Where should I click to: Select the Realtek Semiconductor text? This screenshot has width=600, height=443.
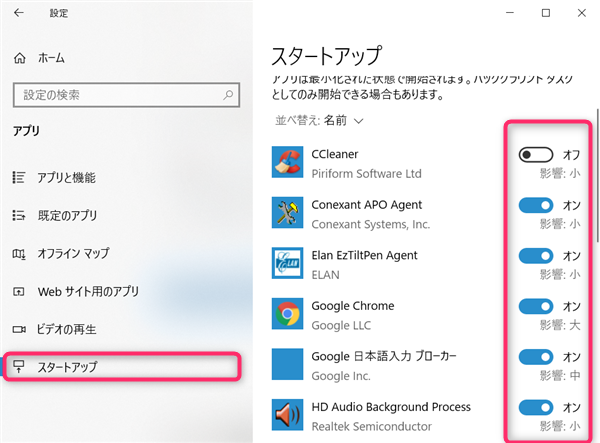372,426
